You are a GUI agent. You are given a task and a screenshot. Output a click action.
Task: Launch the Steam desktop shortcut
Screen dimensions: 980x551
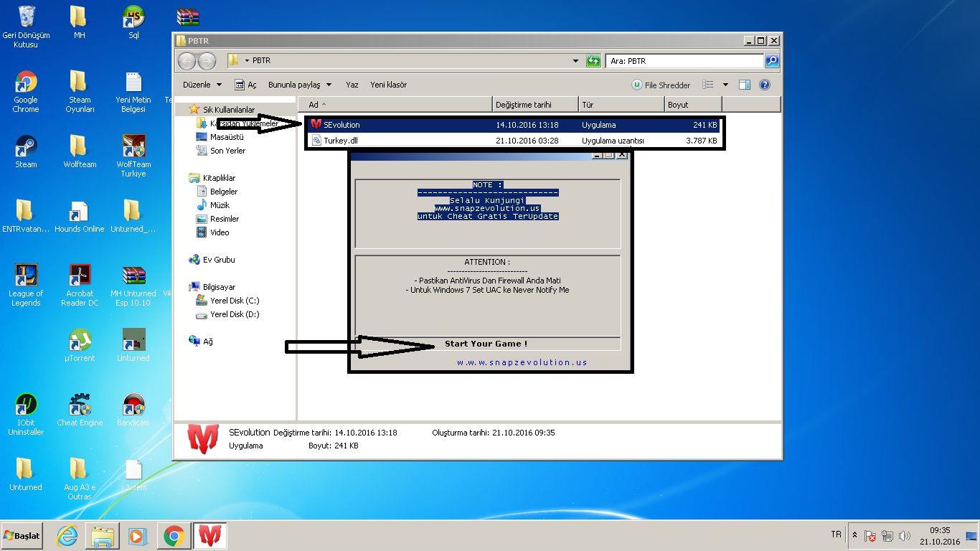26,151
